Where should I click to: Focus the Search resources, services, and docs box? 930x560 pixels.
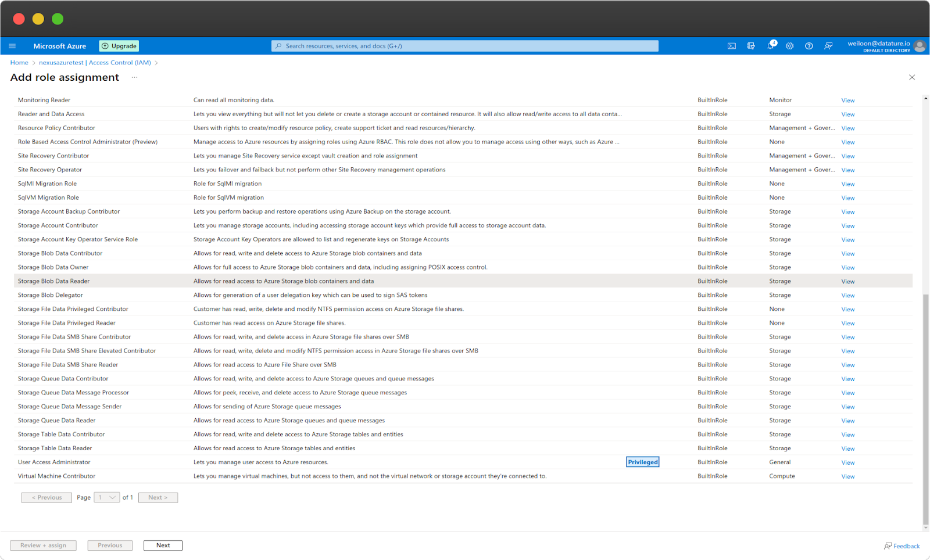point(465,46)
